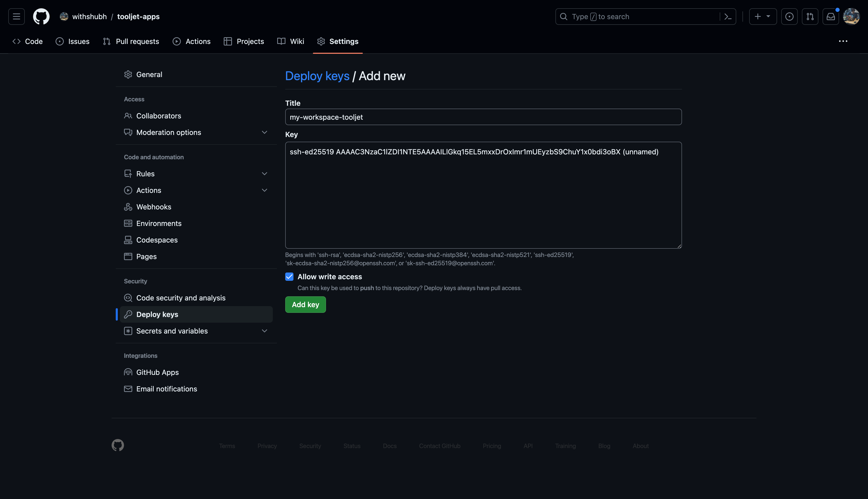Viewport: 868px width, 499px height.
Task: Click the user avatar top right
Action: [x=851, y=17]
